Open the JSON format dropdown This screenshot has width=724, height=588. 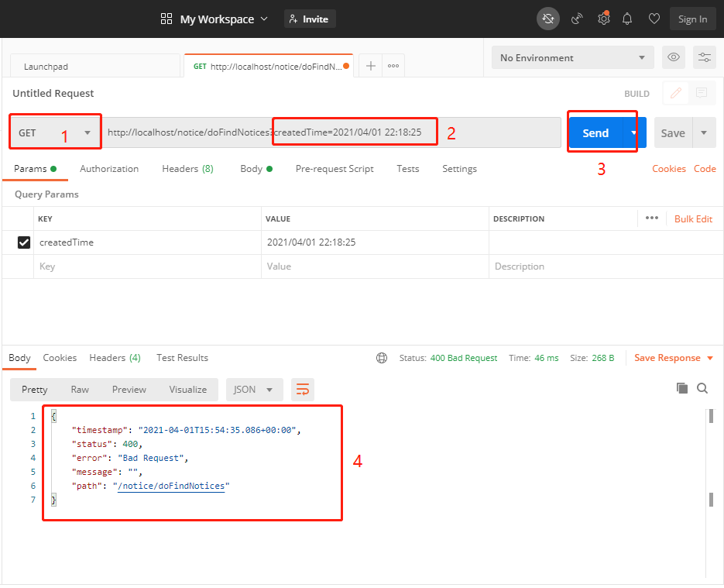(255, 390)
